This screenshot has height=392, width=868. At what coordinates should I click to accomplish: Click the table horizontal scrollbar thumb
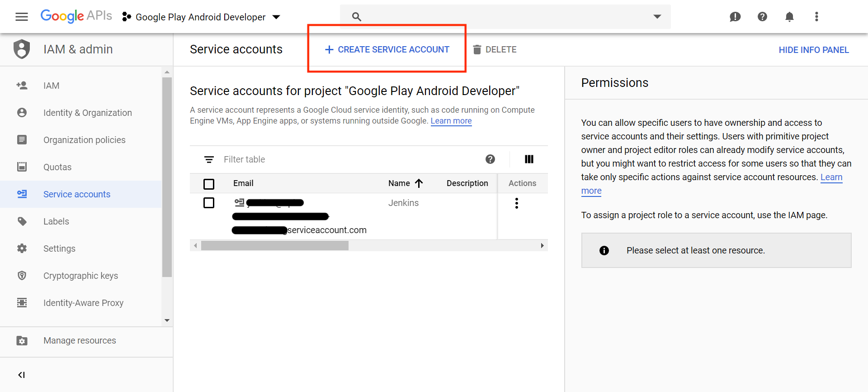tap(275, 245)
